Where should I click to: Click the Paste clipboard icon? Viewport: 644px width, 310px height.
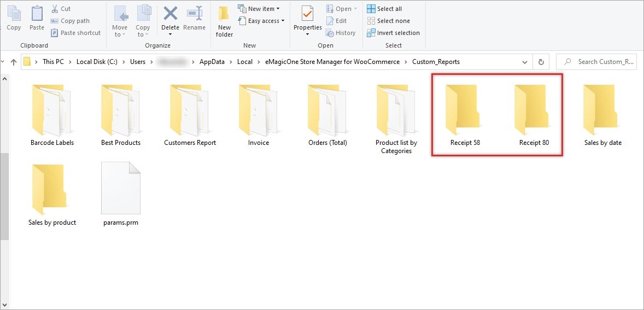pos(37,14)
